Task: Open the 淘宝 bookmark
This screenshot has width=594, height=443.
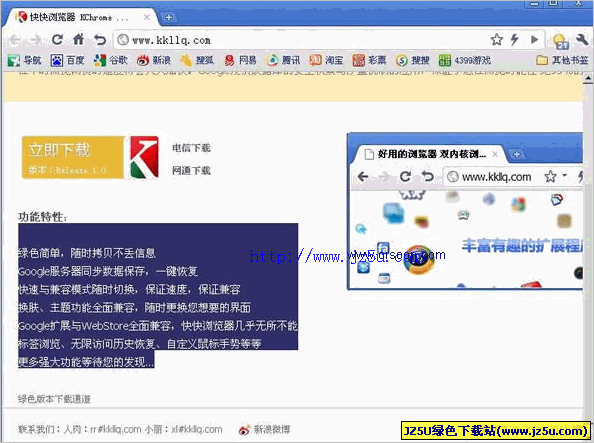Action: pyautogui.click(x=326, y=60)
